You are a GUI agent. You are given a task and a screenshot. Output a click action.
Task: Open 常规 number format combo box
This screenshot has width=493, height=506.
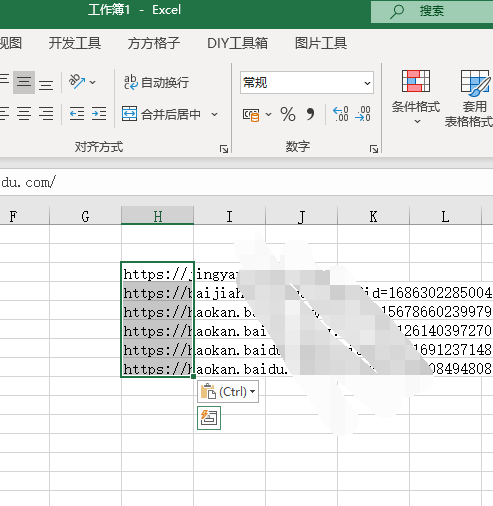(307, 82)
